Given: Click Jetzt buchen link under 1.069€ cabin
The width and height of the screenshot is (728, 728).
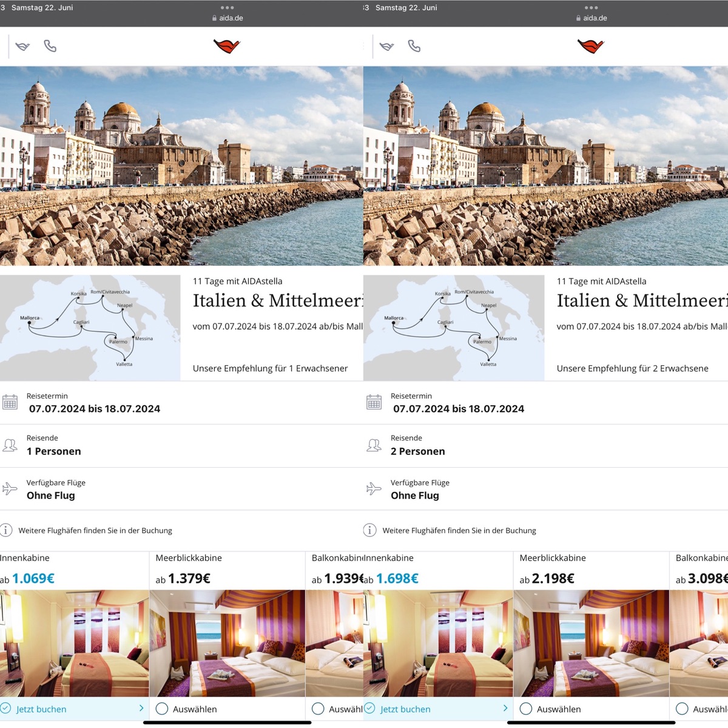Looking at the screenshot, I should point(41,709).
